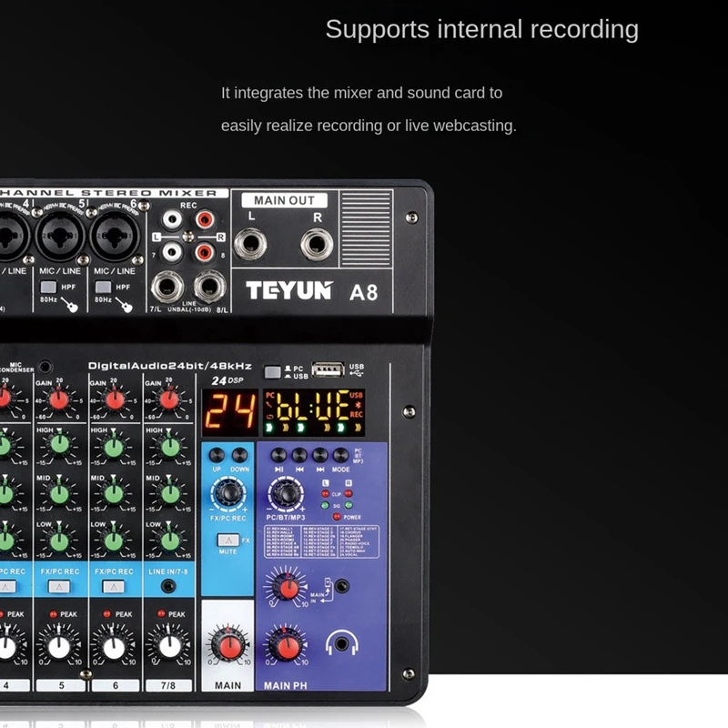Click the channel 6 GAIN knob
Screen dimensions: 728x728
point(115,399)
